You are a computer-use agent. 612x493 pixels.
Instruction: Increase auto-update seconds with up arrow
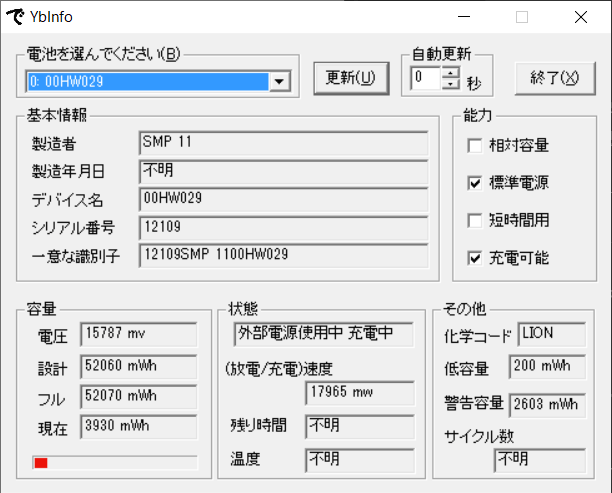click(450, 73)
